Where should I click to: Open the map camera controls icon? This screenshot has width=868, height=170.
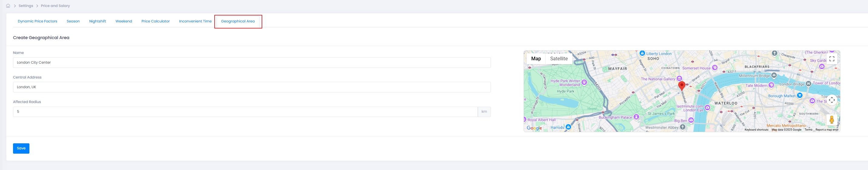[x=832, y=100]
